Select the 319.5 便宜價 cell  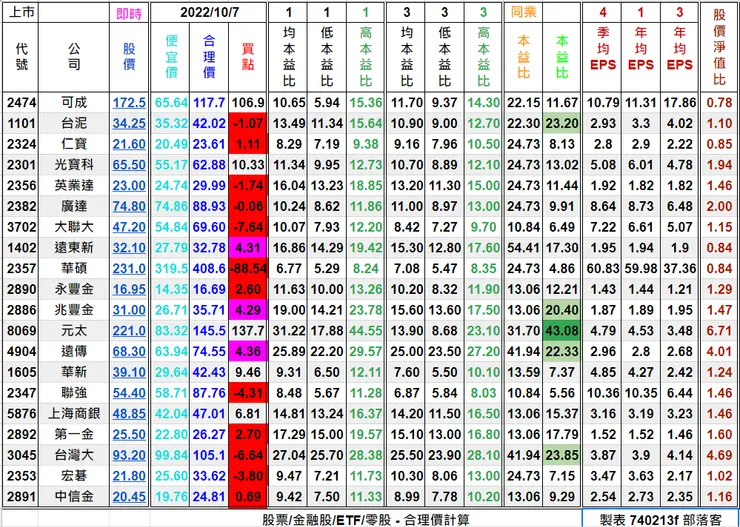171,268
